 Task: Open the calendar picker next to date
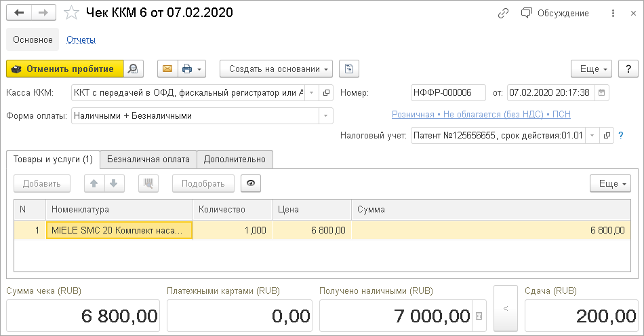click(x=602, y=92)
